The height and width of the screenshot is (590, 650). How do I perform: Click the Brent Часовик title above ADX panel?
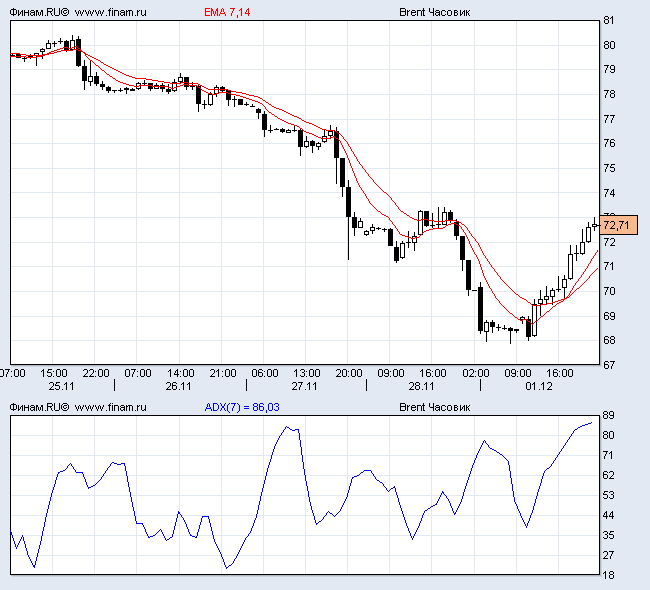click(x=434, y=407)
